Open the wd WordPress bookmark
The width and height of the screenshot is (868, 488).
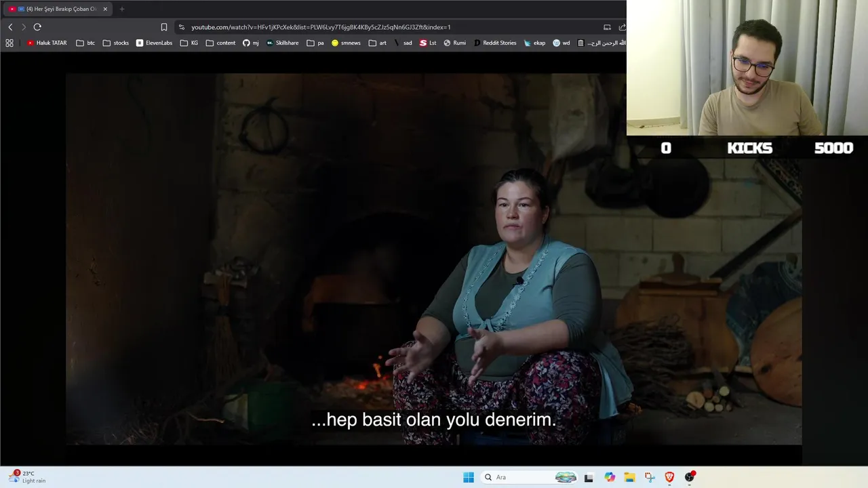(x=561, y=43)
